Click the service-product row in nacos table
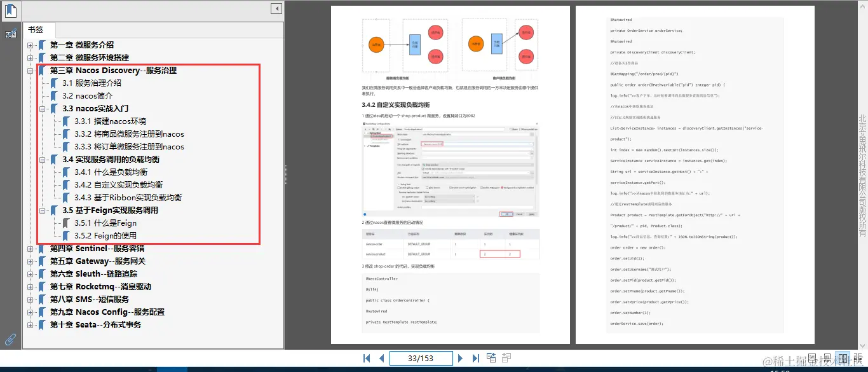 tap(450, 254)
